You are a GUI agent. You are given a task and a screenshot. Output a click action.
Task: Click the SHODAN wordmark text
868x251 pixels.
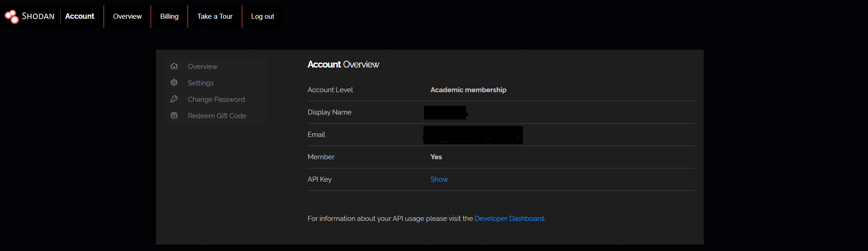[38, 16]
